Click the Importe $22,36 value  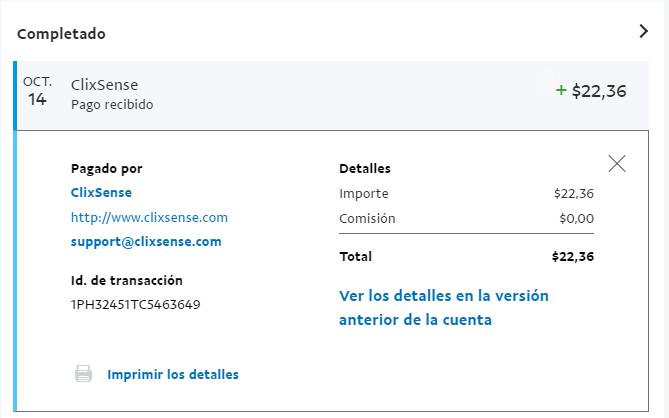(573, 194)
